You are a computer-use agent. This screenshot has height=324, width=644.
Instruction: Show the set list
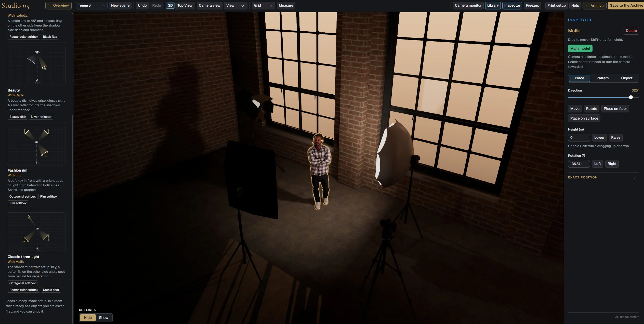[103, 318]
